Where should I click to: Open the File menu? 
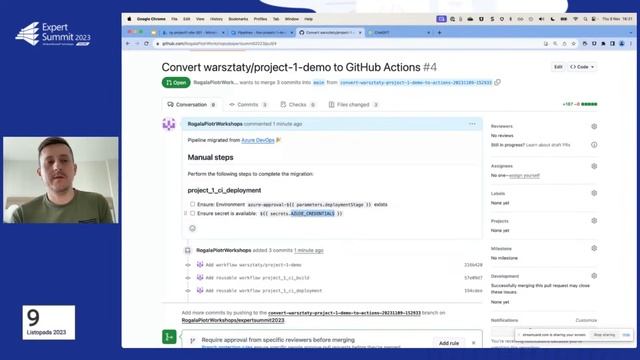pos(174,19)
